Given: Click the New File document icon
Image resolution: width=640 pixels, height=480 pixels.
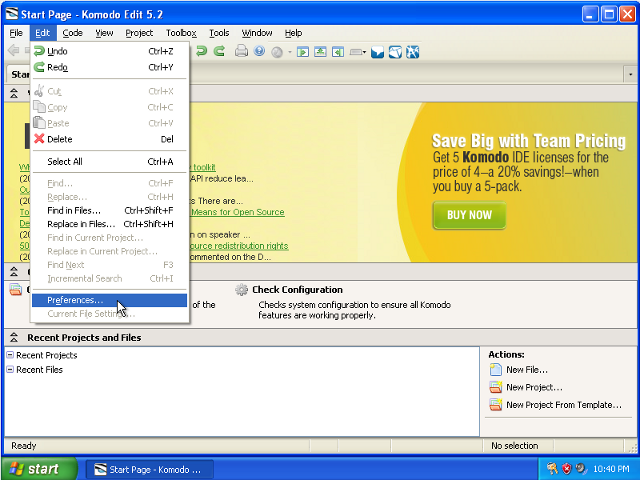Looking at the screenshot, I should click(x=495, y=370).
